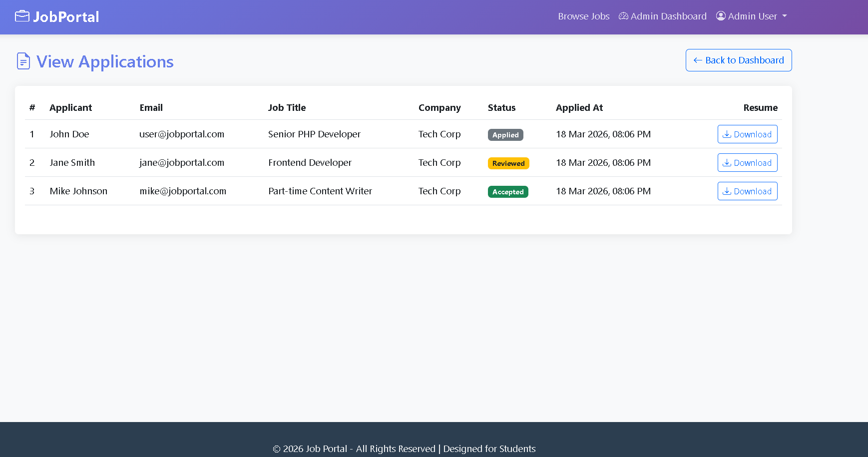Click applicant name Jane Smith
This screenshot has height=457, width=868.
coord(72,163)
